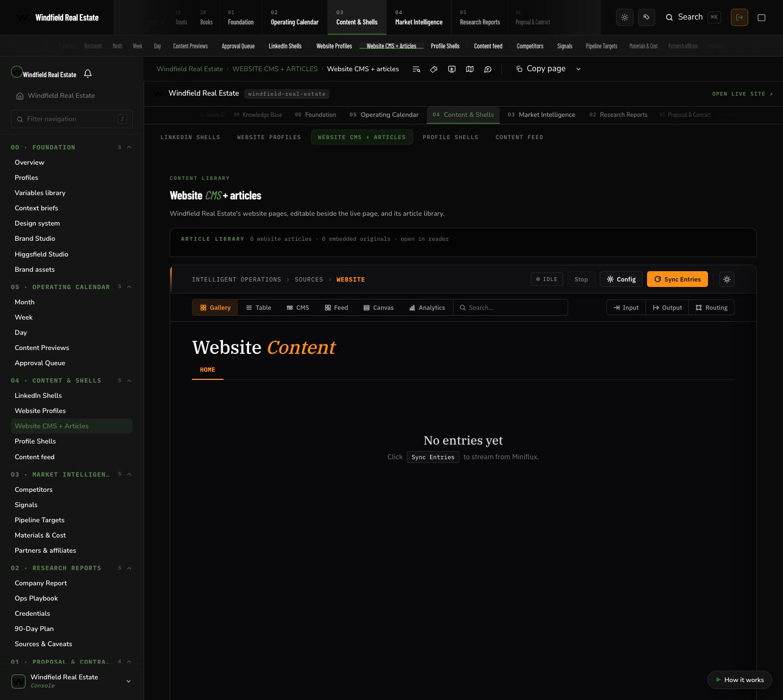The height and width of the screenshot is (700, 783).
Task: Click the square panel icon at top right
Action: click(x=762, y=17)
